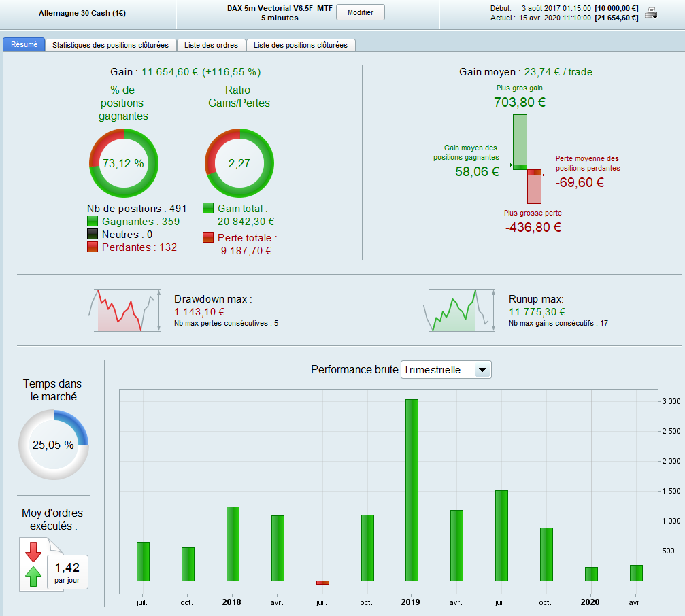685x616 pixels.
Task: Open the Trimestrielle performance period dropdown
Action: [x=446, y=370]
